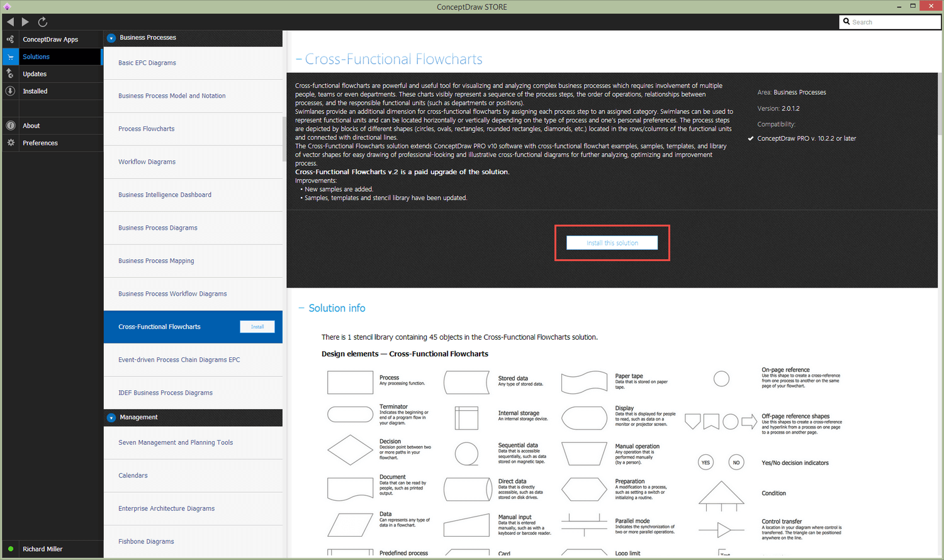Viewport: 944px width, 560px height.
Task: Collapse the Management category
Action: coord(111,418)
